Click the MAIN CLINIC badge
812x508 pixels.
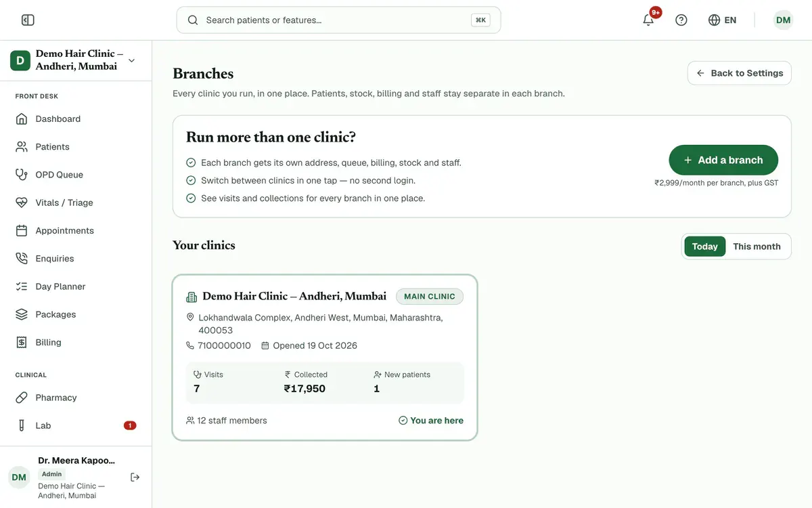point(430,297)
